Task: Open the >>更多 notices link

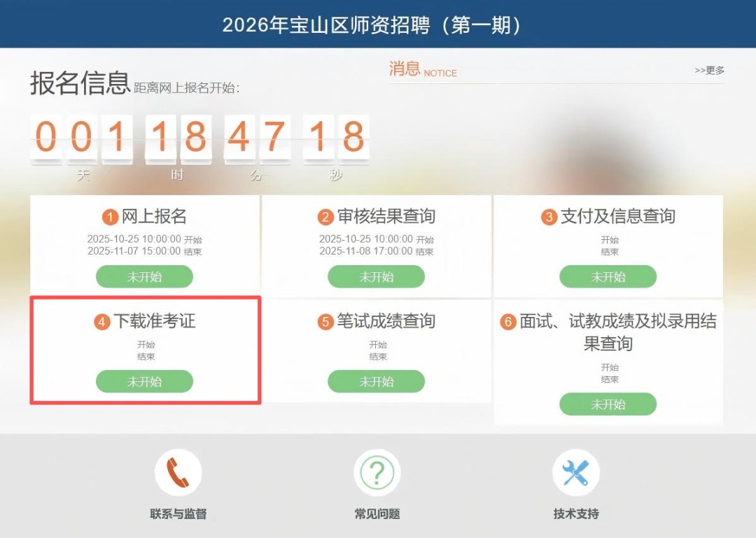Action: 709,71
